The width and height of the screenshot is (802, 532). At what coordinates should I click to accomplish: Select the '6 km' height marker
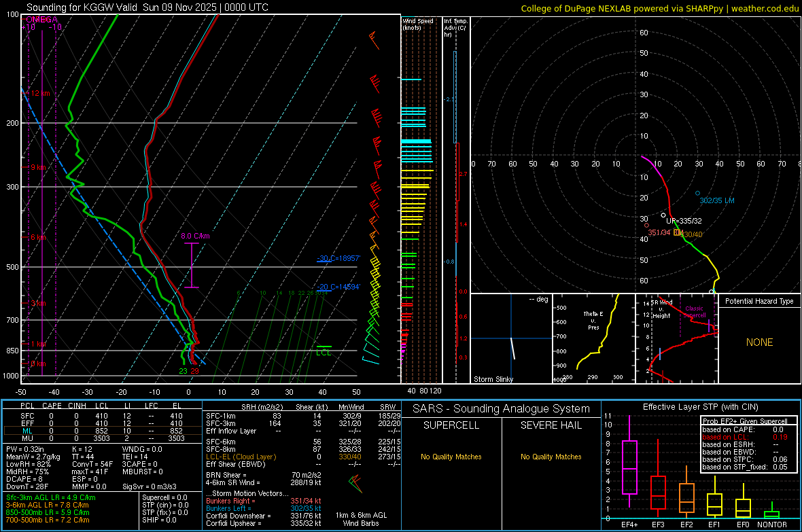click(x=38, y=237)
